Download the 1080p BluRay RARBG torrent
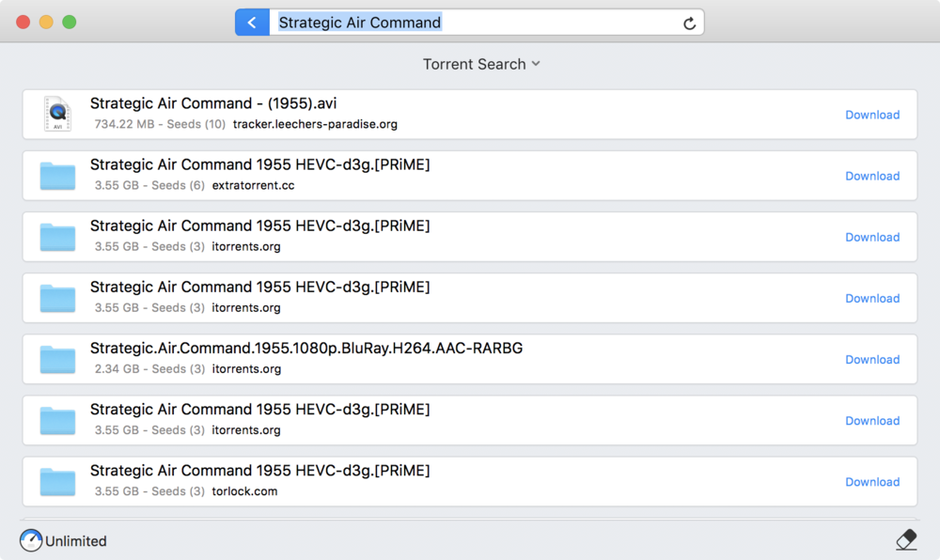The width and height of the screenshot is (940, 560). (x=872, y=359)
